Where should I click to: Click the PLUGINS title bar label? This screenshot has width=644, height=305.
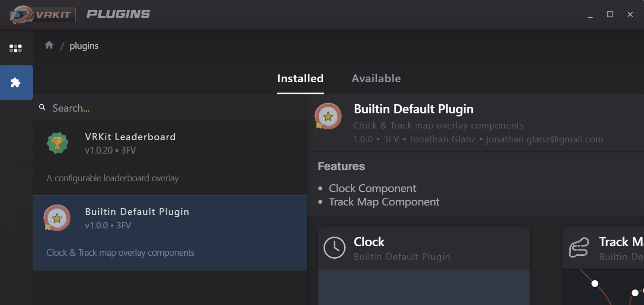point(119,14)
